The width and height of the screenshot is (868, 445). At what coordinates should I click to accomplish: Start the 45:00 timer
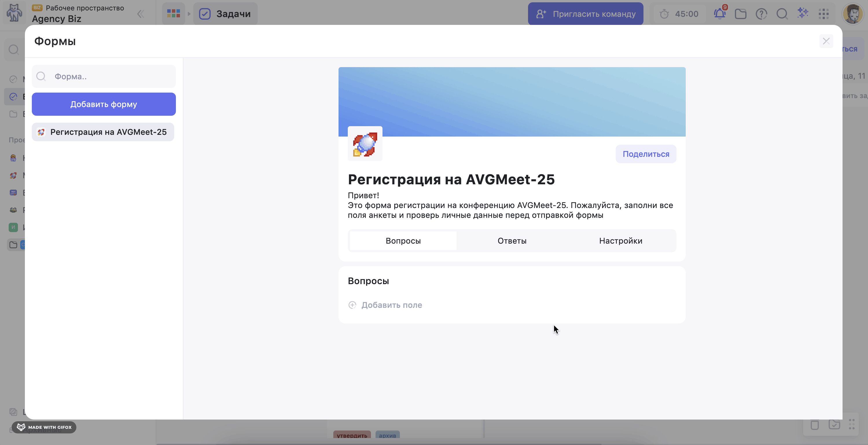(678, 14)
